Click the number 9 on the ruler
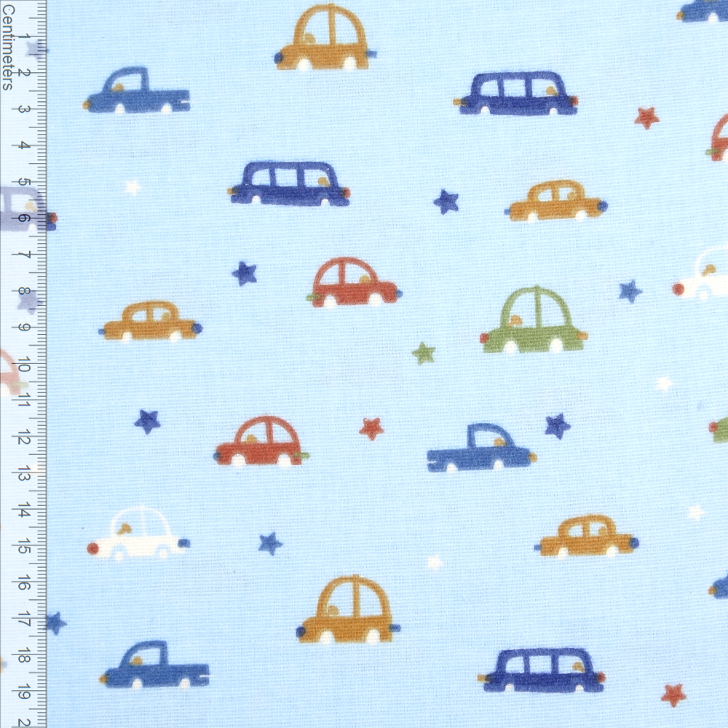 coord(24,328)
